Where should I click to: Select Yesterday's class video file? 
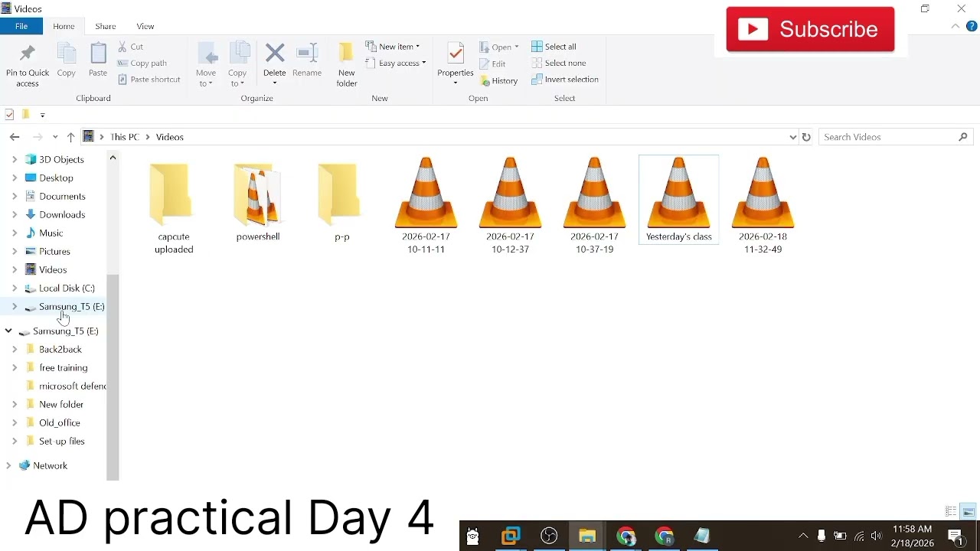pyautogui.click(x=679, y=200)
